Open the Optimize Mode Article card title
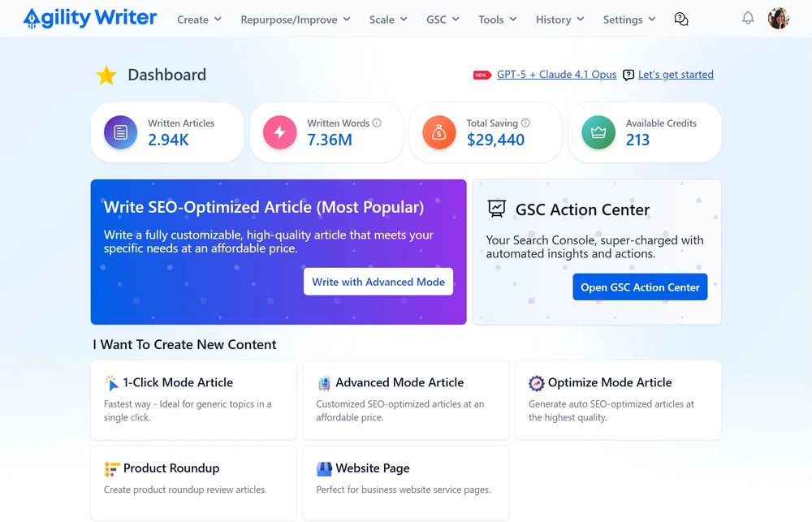Viewport: 812px width, 522px height. coord(610,382)
